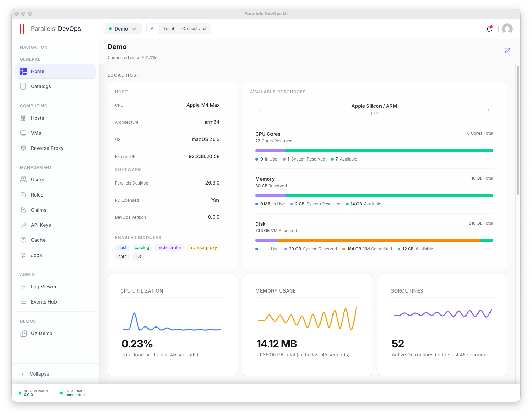Click the Connected since 10:17:15 text

(132, 58)
